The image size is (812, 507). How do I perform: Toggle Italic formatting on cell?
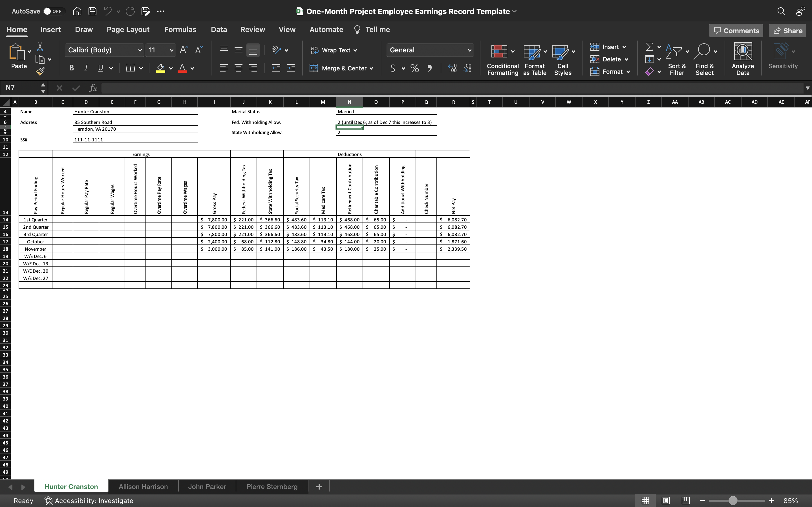tap(85, 68)
